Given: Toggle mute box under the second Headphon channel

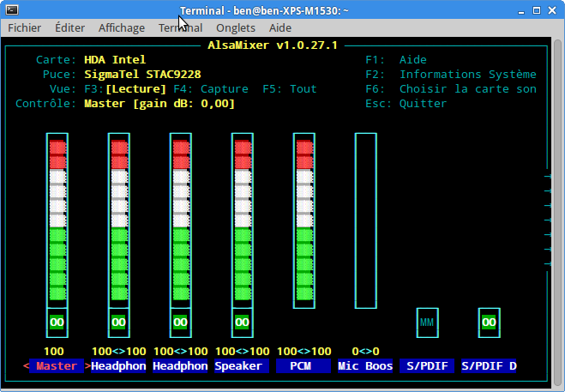Looking at the screenshot, I should coord(181,323).
